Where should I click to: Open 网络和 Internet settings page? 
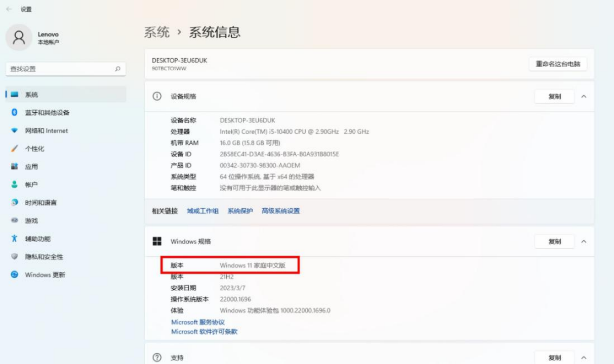coord(66,130)
